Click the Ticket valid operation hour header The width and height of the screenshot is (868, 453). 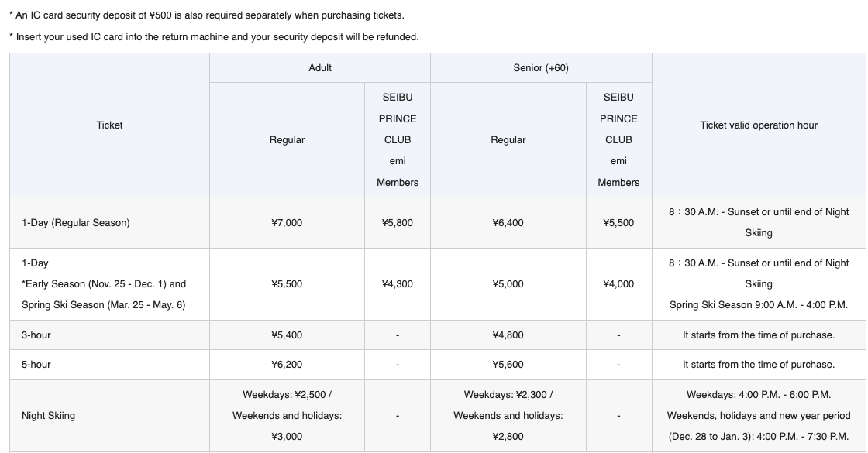point(759,125)
